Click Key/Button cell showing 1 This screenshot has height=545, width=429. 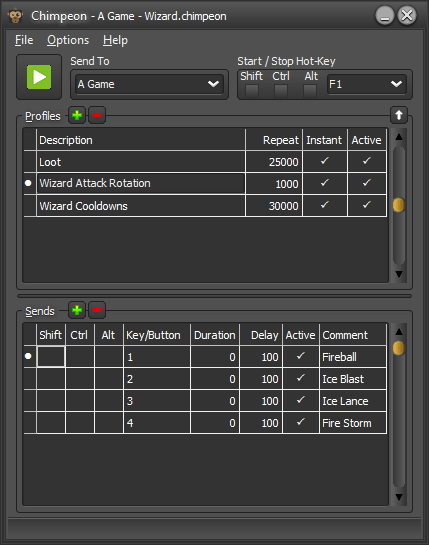point(157,357)
